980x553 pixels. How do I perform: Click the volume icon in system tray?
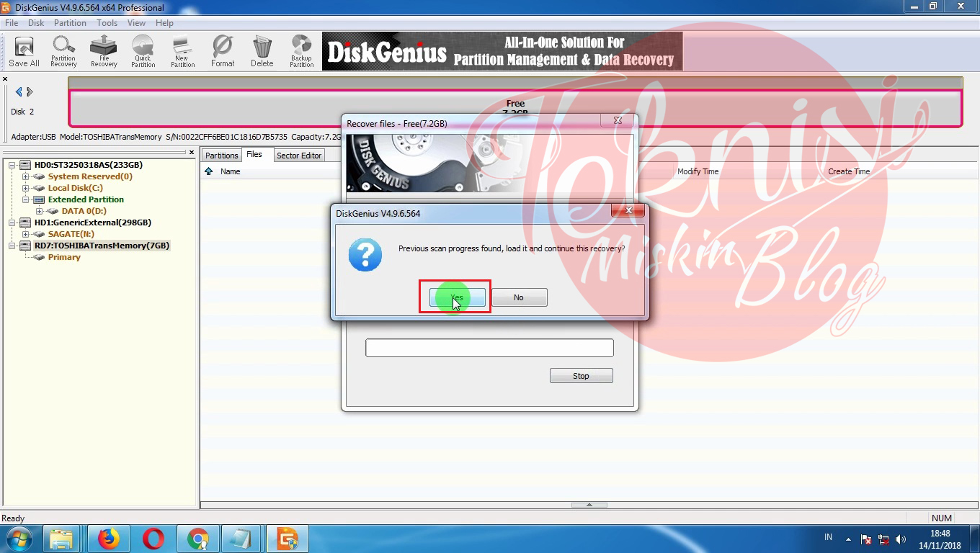(900, 539)
